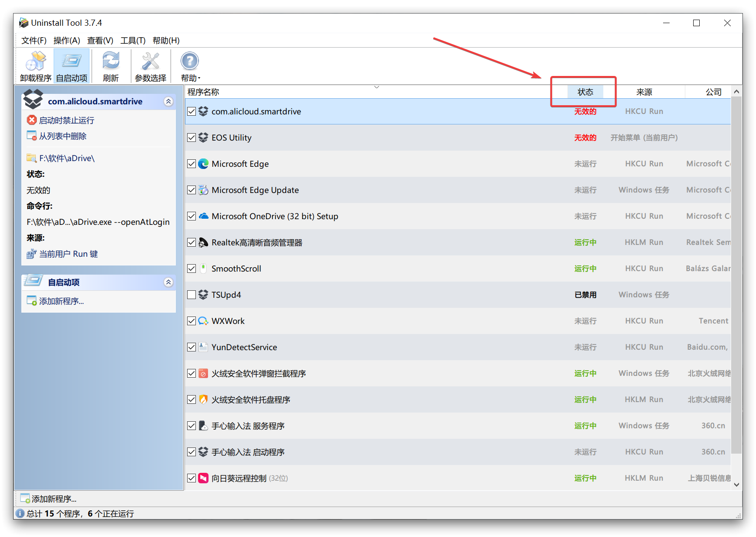Open the 操作(A) menu
The width and height of the screenshot is (756, 537).
pyautogui.click(x=67, y=41)
